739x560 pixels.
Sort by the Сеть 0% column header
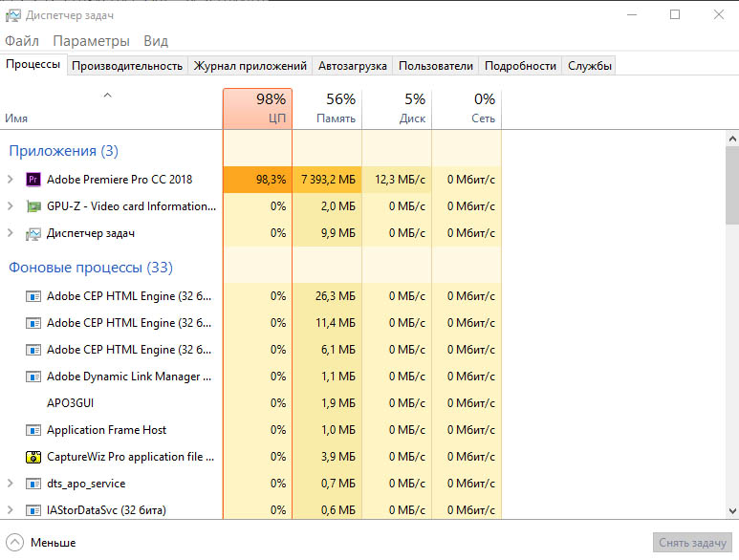click(467, 108)
